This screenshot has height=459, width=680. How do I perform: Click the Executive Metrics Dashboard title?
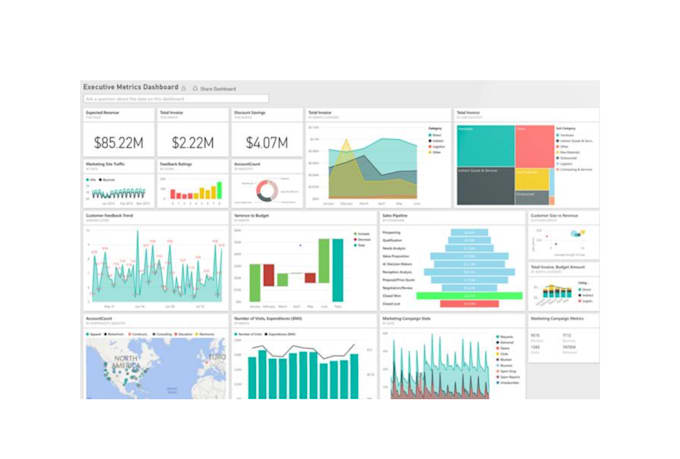[131, 87]
